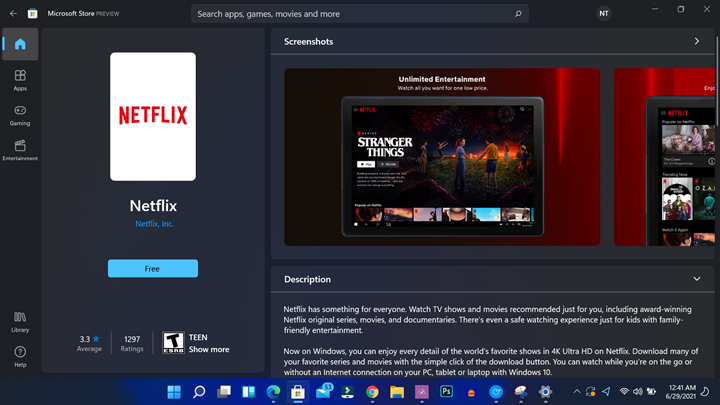720x405 pixels.
Task: Launch Microsoft Edge from taskbar
Action: point(273,392)
